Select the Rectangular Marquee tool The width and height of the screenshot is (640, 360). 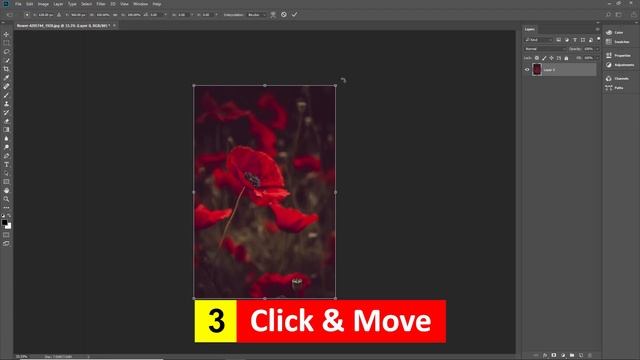coord(6,43)
